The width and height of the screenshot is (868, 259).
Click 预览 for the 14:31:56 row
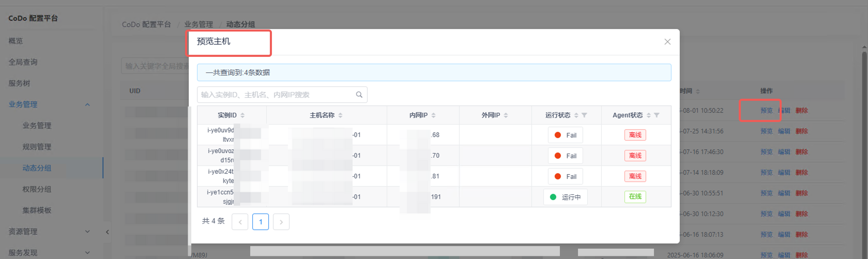tap(766, 131)
